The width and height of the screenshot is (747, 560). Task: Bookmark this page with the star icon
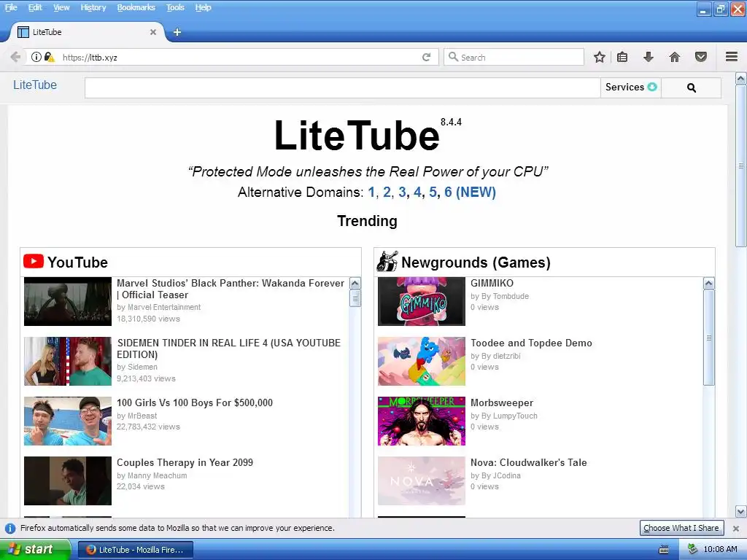click(600, 57)
